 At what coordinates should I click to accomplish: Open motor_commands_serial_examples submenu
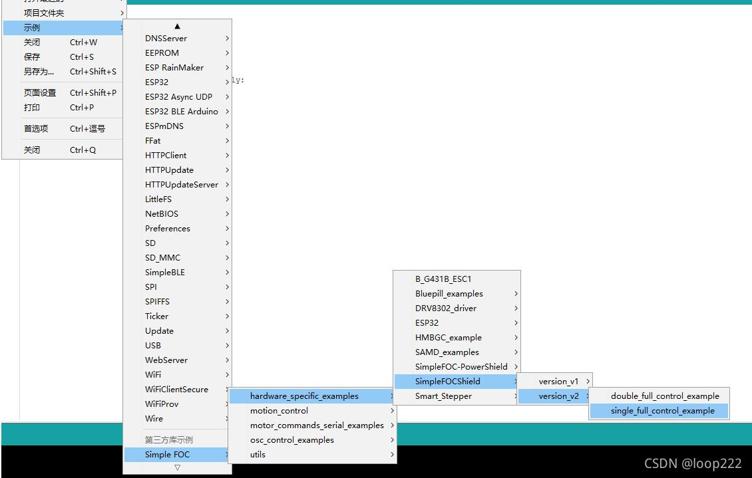312,425
